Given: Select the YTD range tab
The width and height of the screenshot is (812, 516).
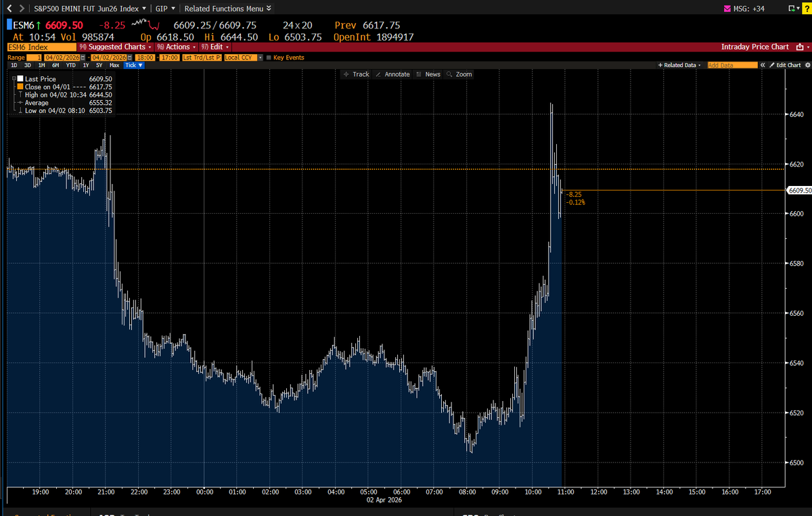Looking at the screenshot, I should (x=70, y=65).
